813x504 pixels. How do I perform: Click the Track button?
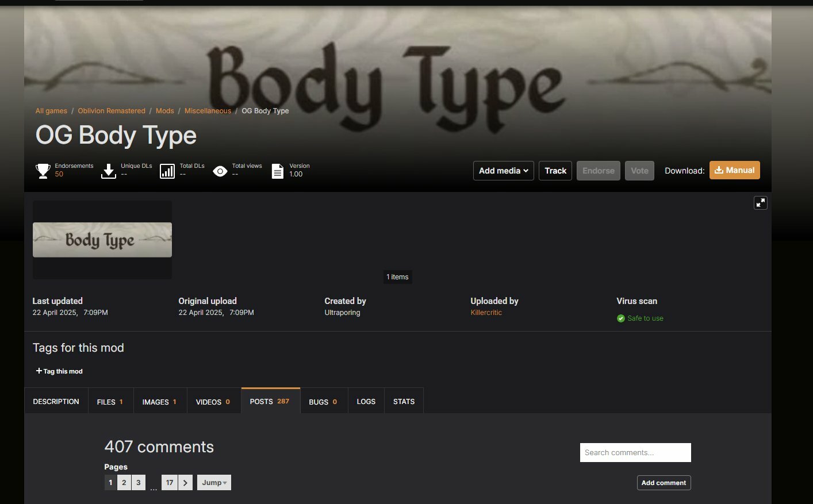[555, 171]
